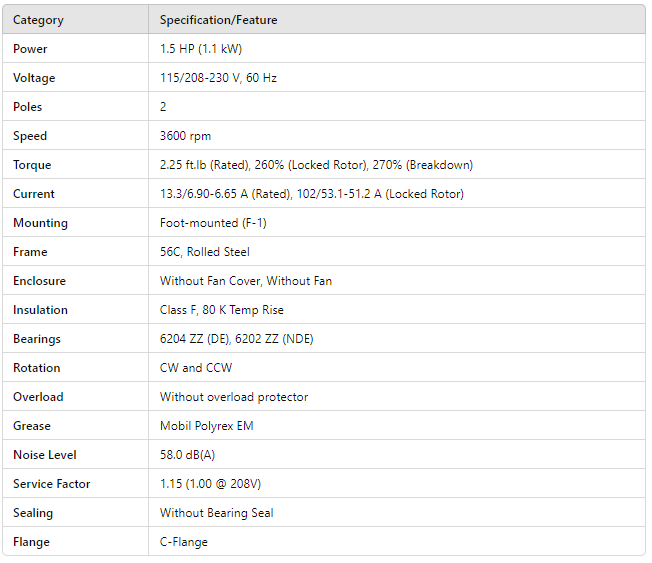This screenshot has height=563, width=652.
Task: Select the CW and CCW rotation cell
Action: click(x=195, y=368)
